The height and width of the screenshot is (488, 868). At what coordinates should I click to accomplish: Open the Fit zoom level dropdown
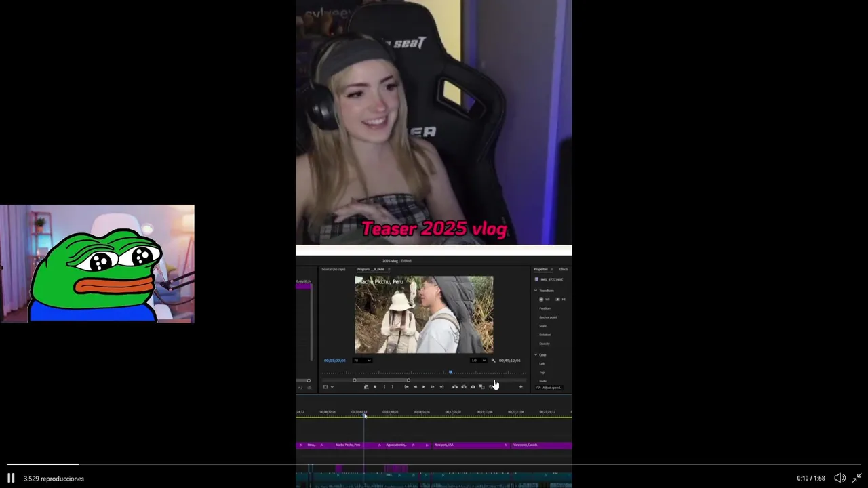pos(362,361)
